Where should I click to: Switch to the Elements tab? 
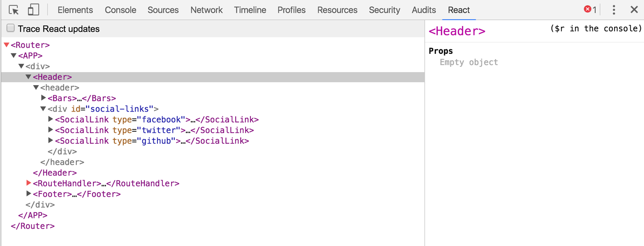click(75, 10)
